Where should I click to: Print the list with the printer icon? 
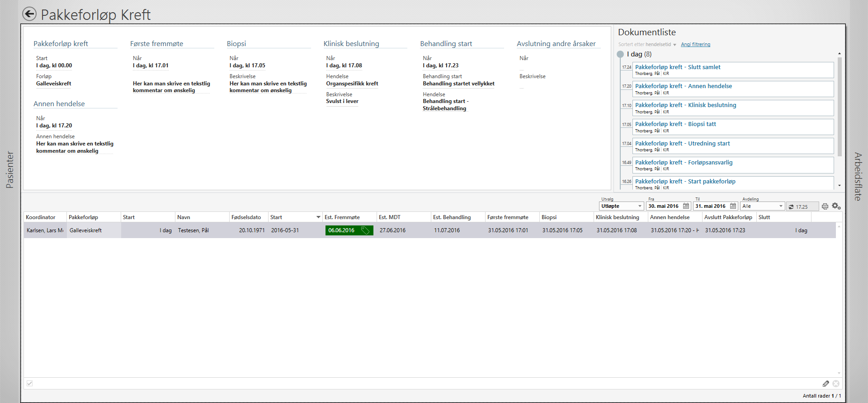825,206
